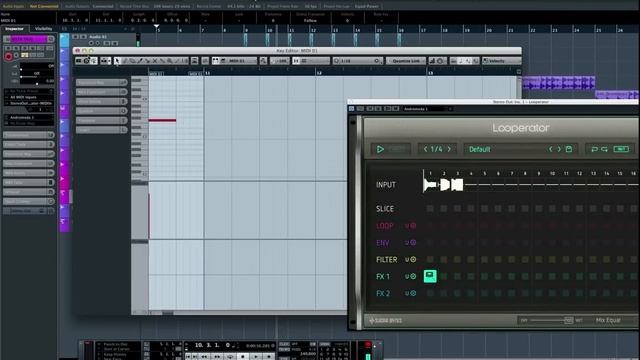Open the Mix Equal mode dropdown
640x360 pixels.
pos(608,320)
